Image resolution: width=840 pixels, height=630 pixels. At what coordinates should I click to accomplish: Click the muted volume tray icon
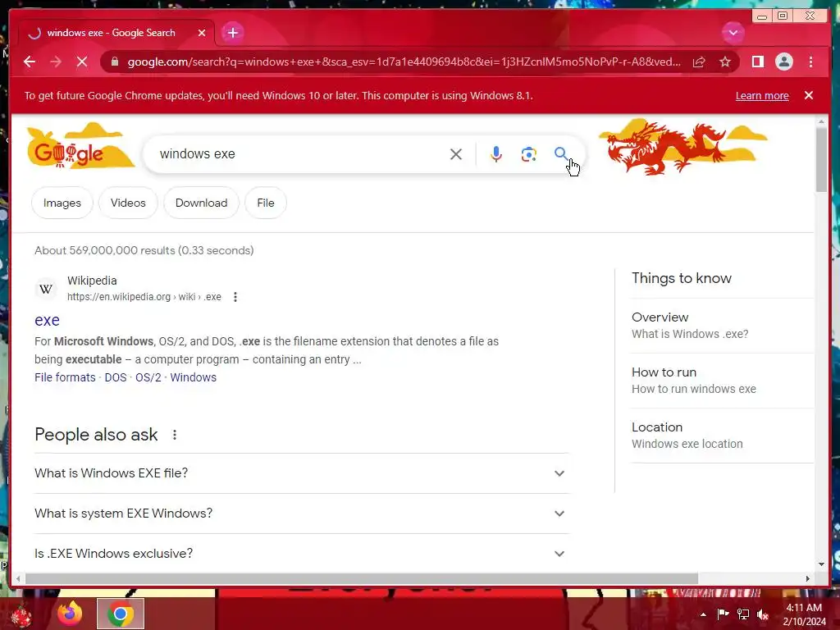[763, 614]
